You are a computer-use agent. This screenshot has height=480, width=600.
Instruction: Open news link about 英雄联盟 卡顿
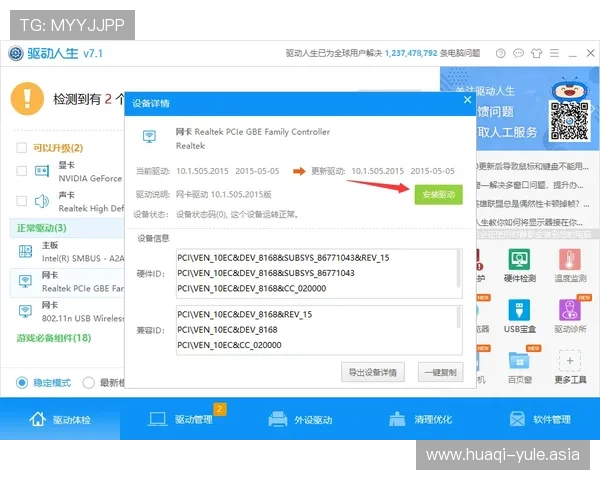coord(533,204)
